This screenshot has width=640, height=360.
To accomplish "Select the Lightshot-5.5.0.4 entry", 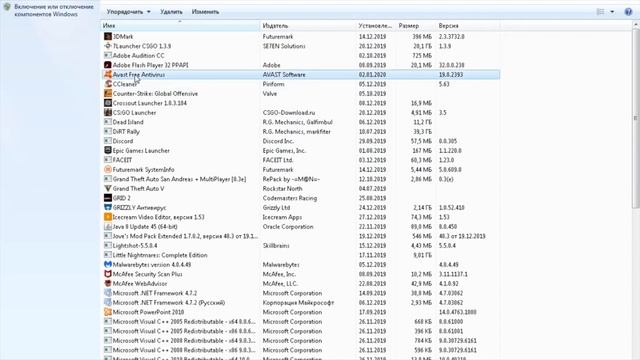I will tap(300, 245).
